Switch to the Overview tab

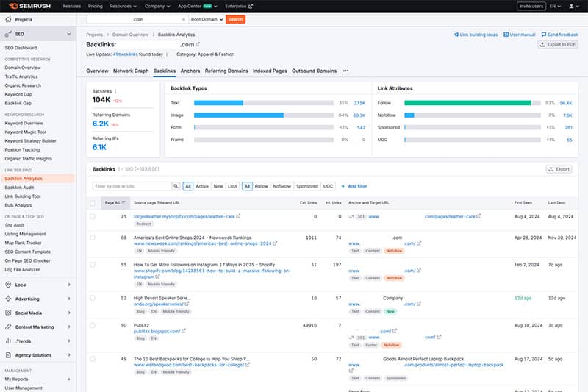click(x=97, y=71)
